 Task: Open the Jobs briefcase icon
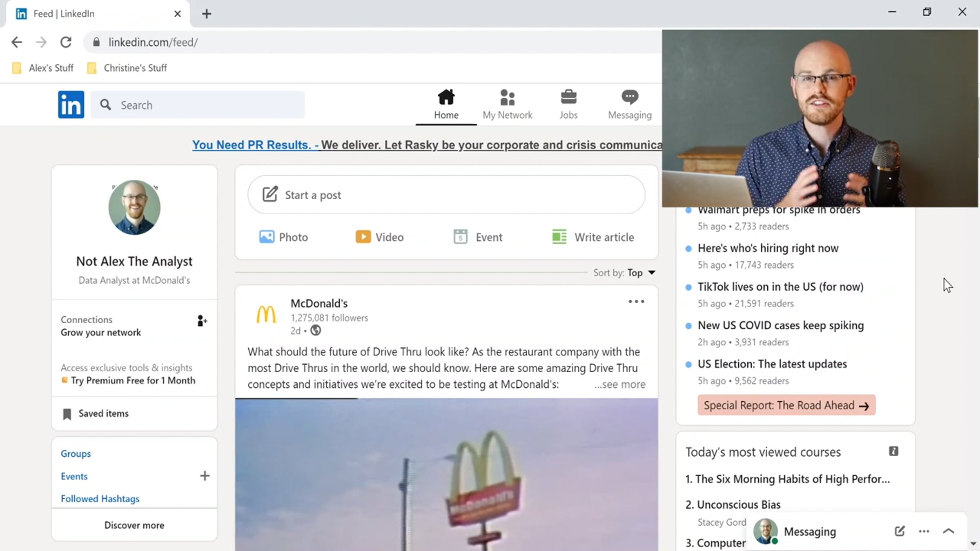pyautogui.click(x=568, y=97)
